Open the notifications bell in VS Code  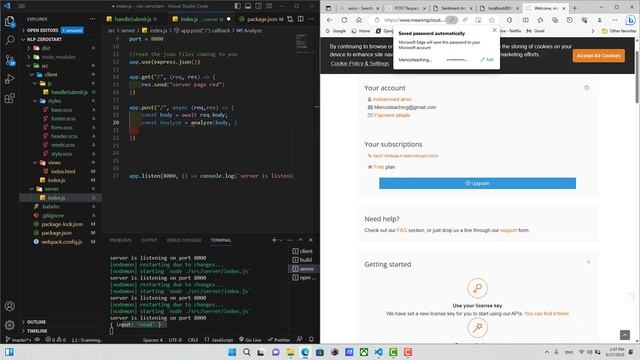pyautogui.click(x=311, y=340)
